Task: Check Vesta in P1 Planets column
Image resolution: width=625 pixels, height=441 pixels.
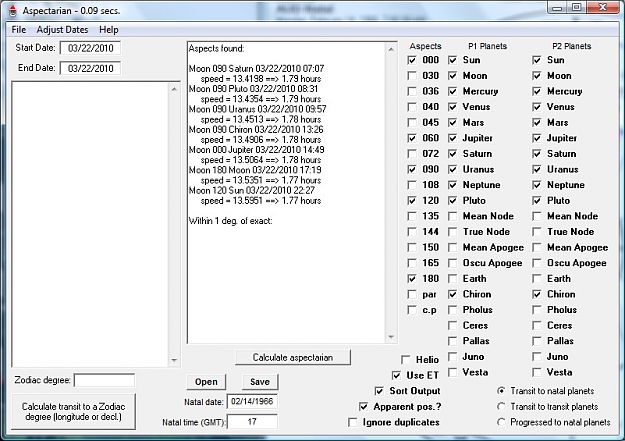Action: [452, 372]
